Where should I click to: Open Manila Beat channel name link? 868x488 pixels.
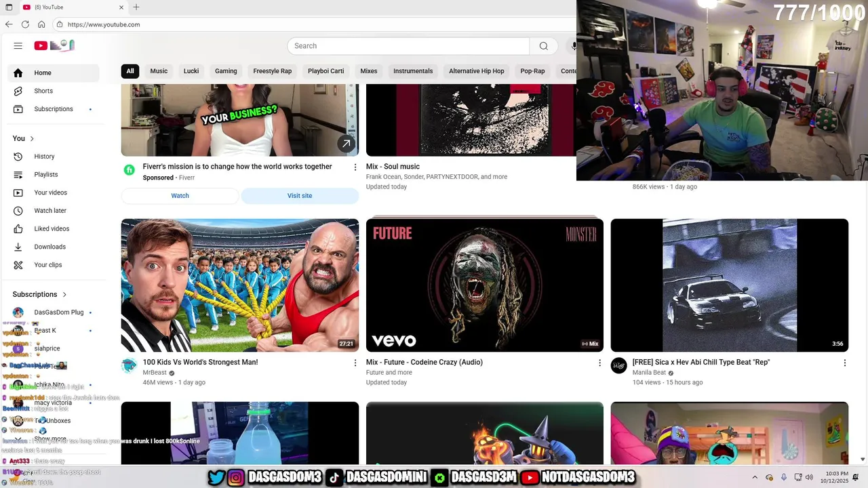coord(649,373)
